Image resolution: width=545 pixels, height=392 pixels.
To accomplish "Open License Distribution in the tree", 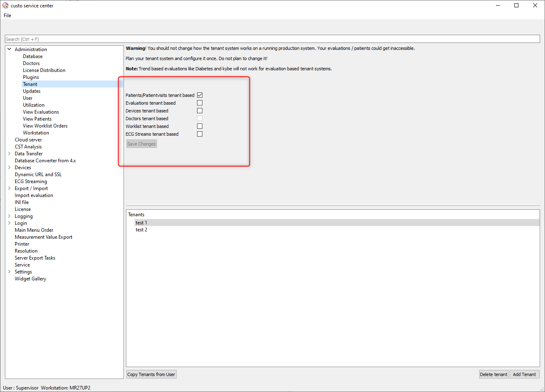I will [x=44, y=70].
